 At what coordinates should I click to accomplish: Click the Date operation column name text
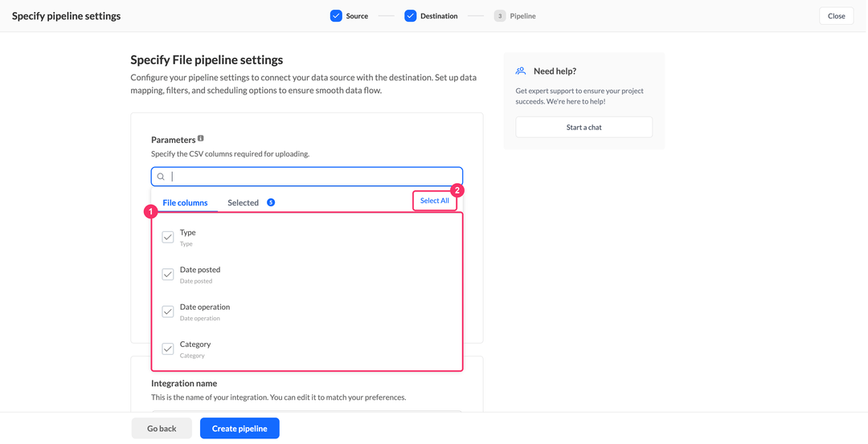(205, 307)
